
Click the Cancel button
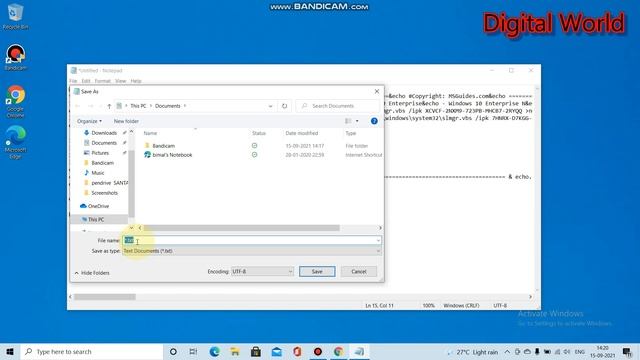tap(359, 271)
